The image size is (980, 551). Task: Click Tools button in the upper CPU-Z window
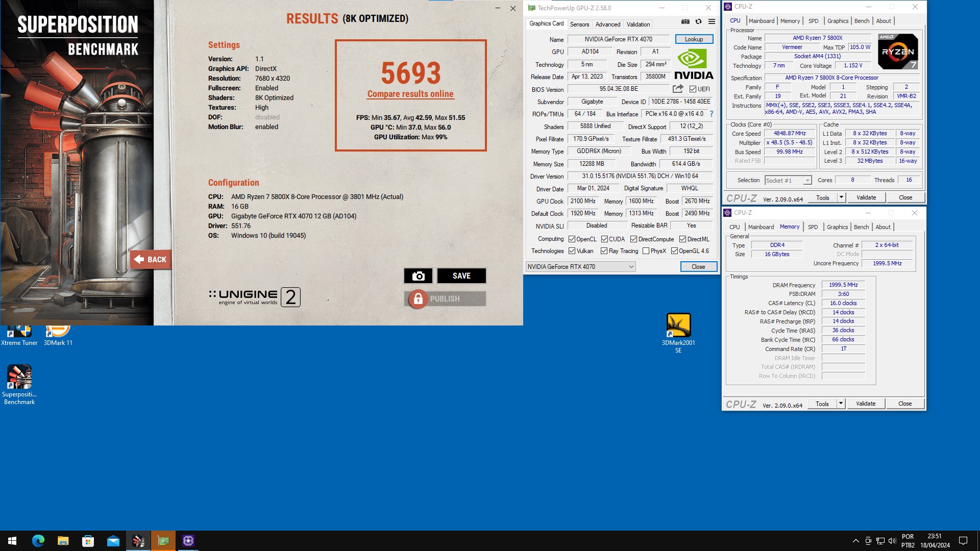point(822,197)
